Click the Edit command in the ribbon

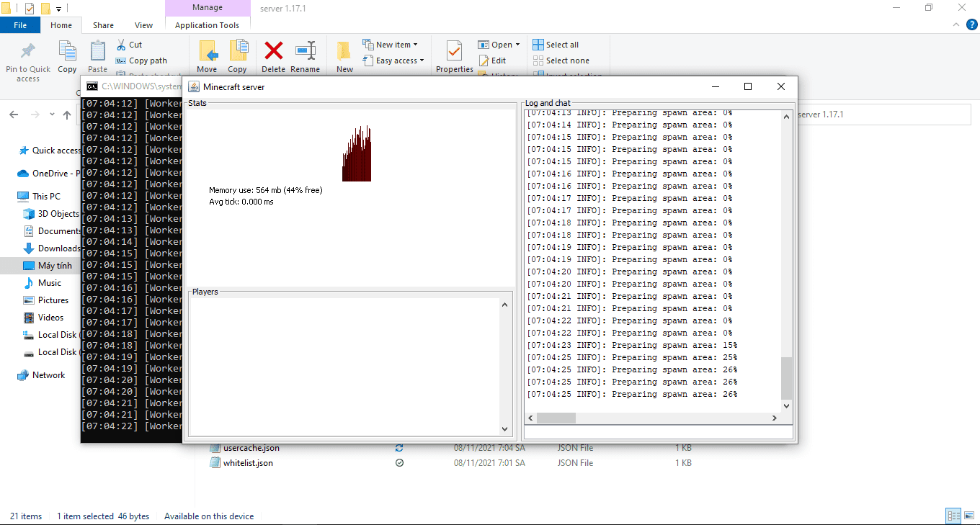click(492, 60)
